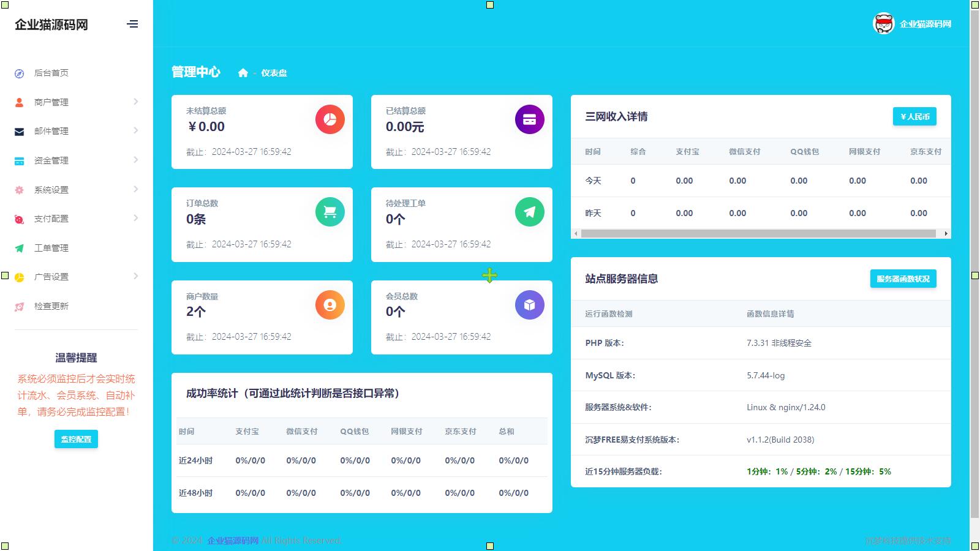Click the pie icon beside 广告设置
This screenshot has height=551, width=980.
[20, 277]
